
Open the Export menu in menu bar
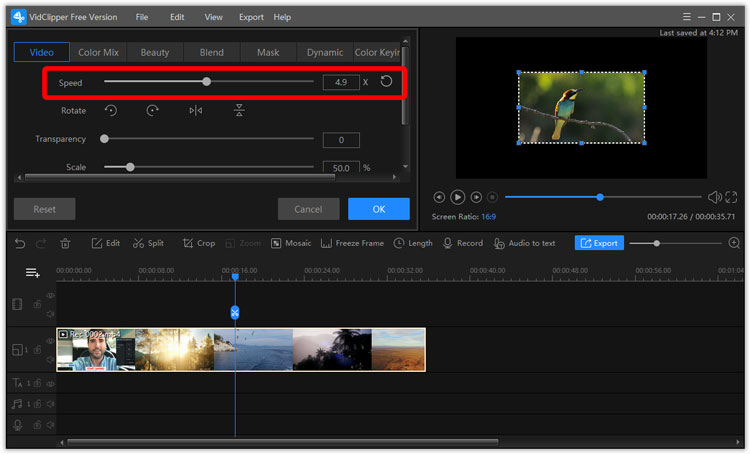coord(251,17)
